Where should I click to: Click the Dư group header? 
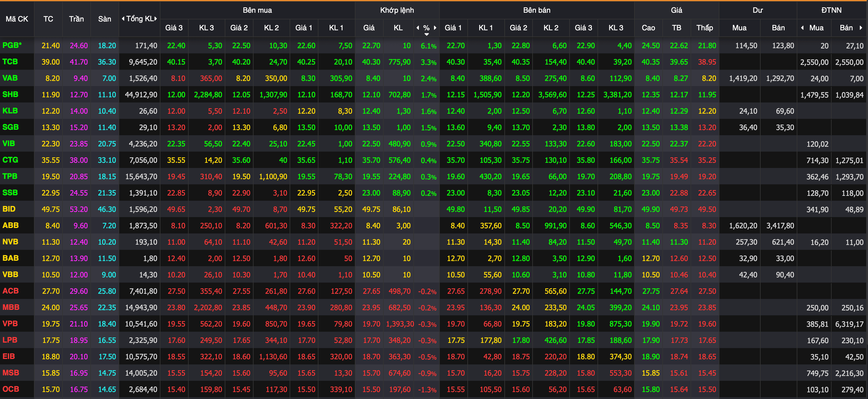[758, 10]
